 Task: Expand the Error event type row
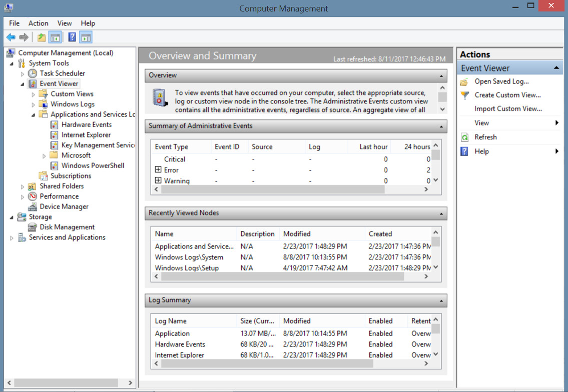158,170
